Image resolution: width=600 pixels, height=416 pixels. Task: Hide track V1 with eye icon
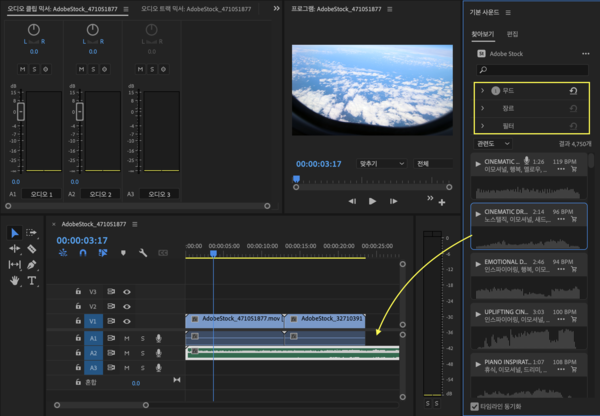(x=127, y=320)
